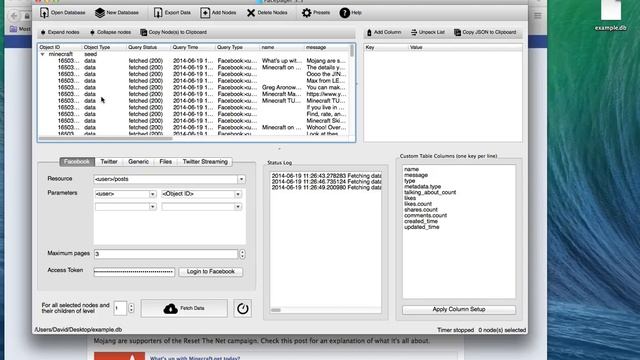Collapse the minecraft seed node
Image resolution: width=640 pixels, height=360 pixels.
click(42, 54)
